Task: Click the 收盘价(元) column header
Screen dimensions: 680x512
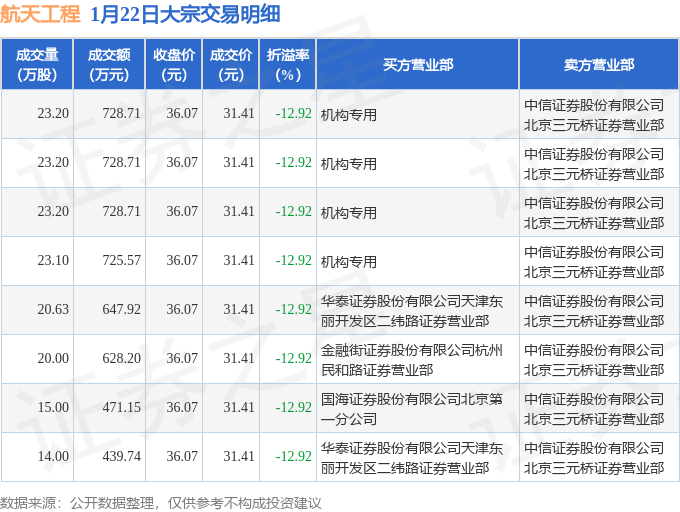Action: (x=173, y=65)
